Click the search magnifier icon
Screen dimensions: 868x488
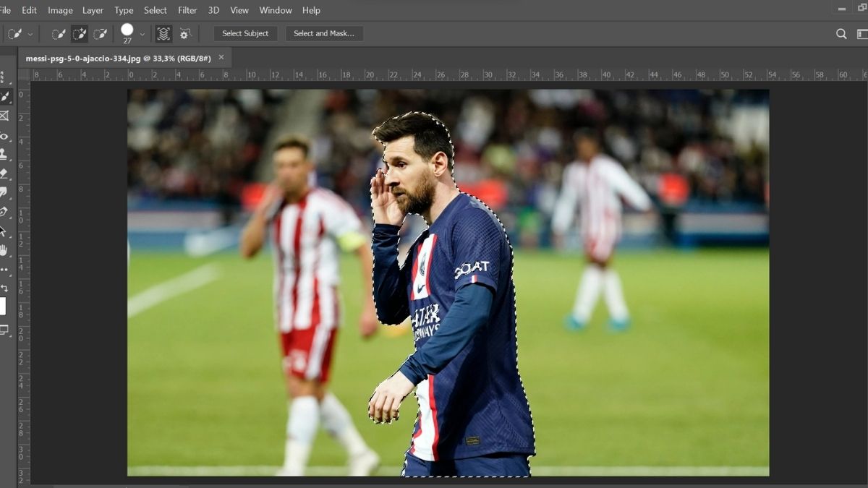click(x=841, y=33)
